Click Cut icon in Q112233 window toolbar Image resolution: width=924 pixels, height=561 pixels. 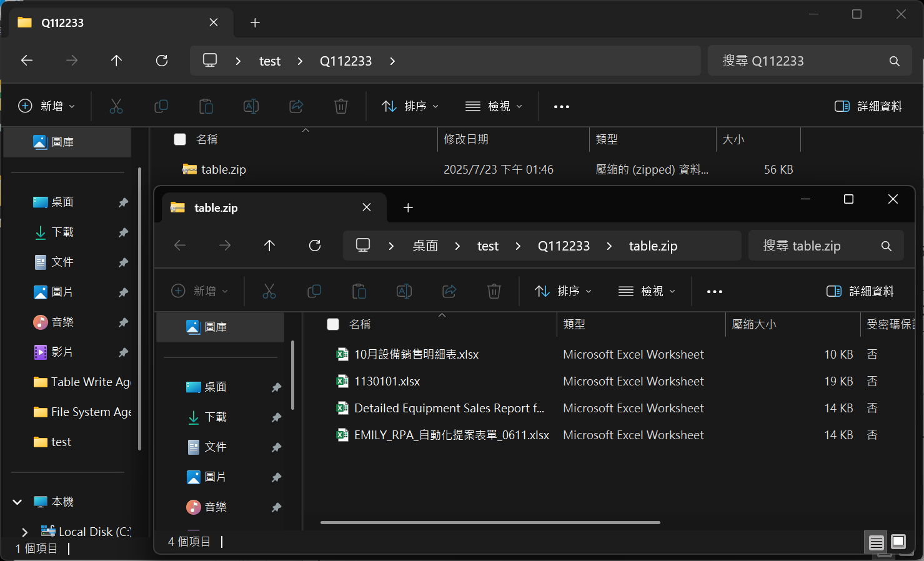(x=116, y=106)
